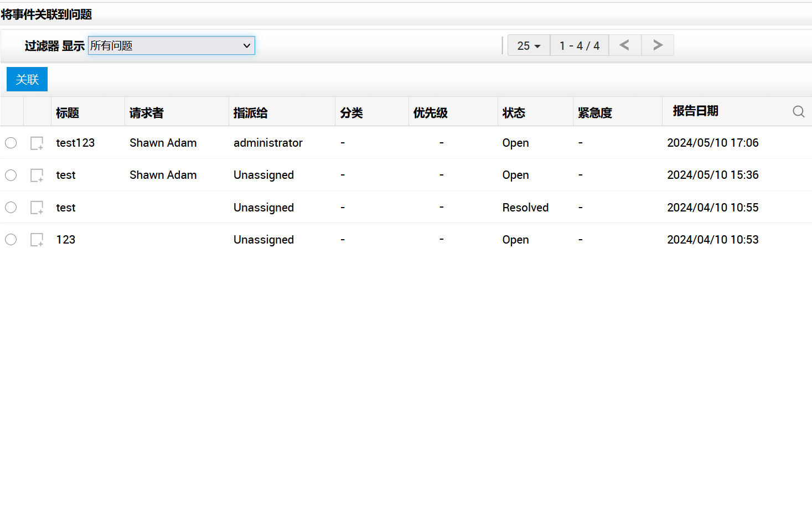Expand the 25 per page dropdown
812x532 pixels.
tap(529, 46)
